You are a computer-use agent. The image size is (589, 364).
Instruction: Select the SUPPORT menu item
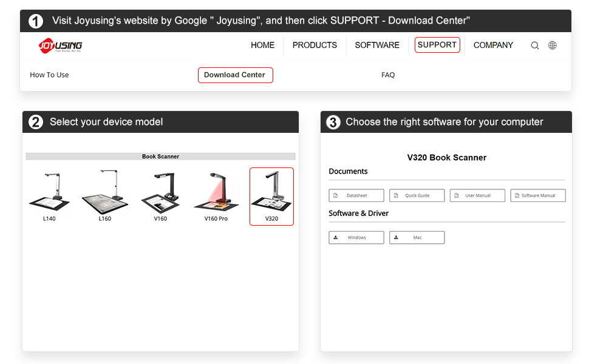(437, 45)
